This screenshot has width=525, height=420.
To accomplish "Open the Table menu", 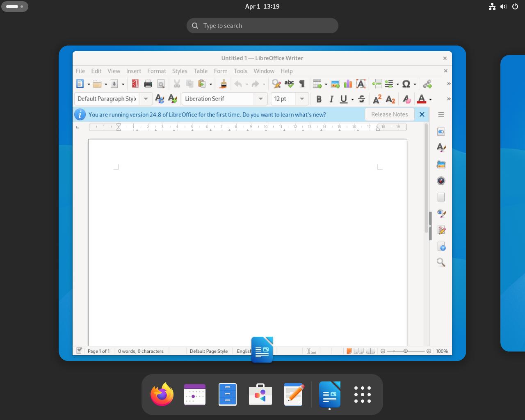I will coord(201,71).
